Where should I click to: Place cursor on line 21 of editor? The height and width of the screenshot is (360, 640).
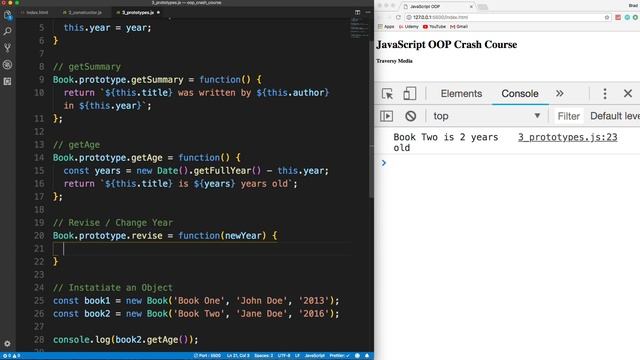[202, 249]
